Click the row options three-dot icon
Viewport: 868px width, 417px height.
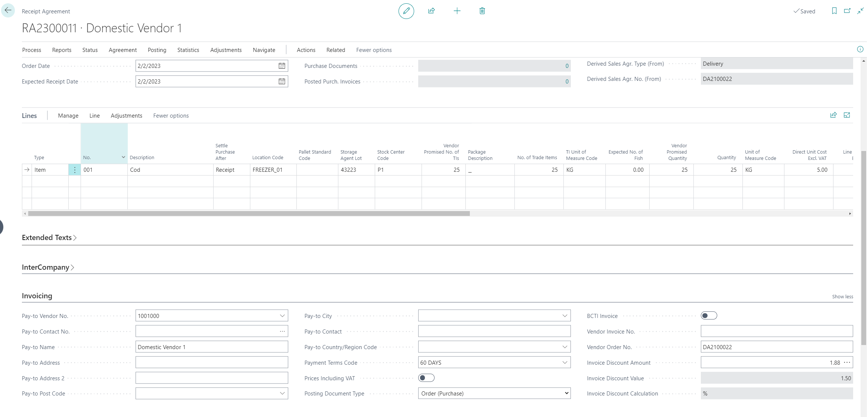pyautogui.click(x=75, y=170)
